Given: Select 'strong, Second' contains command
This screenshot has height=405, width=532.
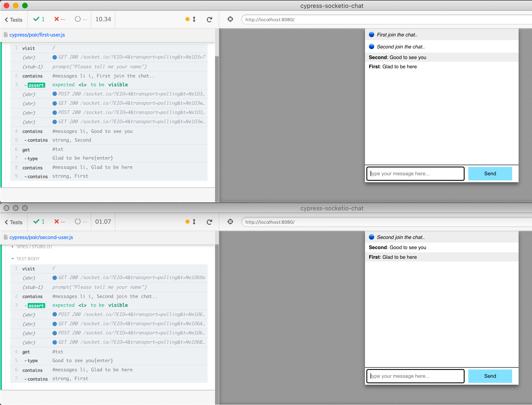Looking at the screenshot, I should point(109,140).
